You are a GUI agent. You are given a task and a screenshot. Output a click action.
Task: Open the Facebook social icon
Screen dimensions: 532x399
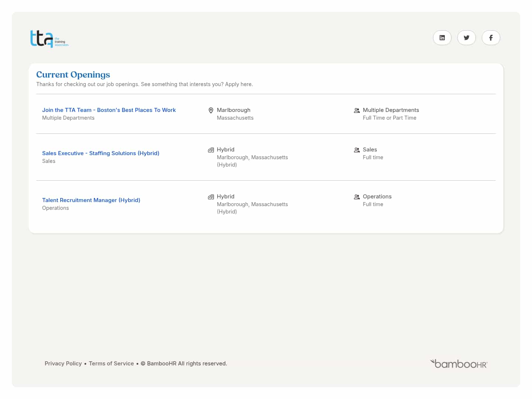click(x=491, y=38)
